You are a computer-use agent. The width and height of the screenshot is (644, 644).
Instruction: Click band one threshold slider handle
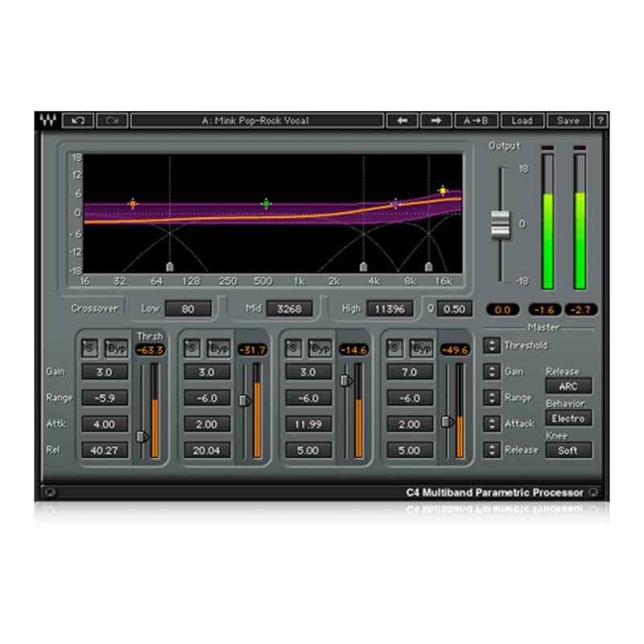pos(142,436)
